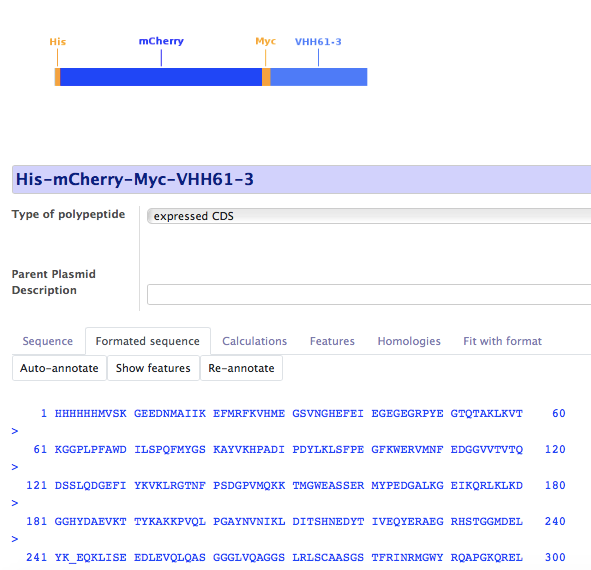The height and width of the screenshot is (570, 591).
Task: Select the Homologies tab
Action: coord(409,341)
